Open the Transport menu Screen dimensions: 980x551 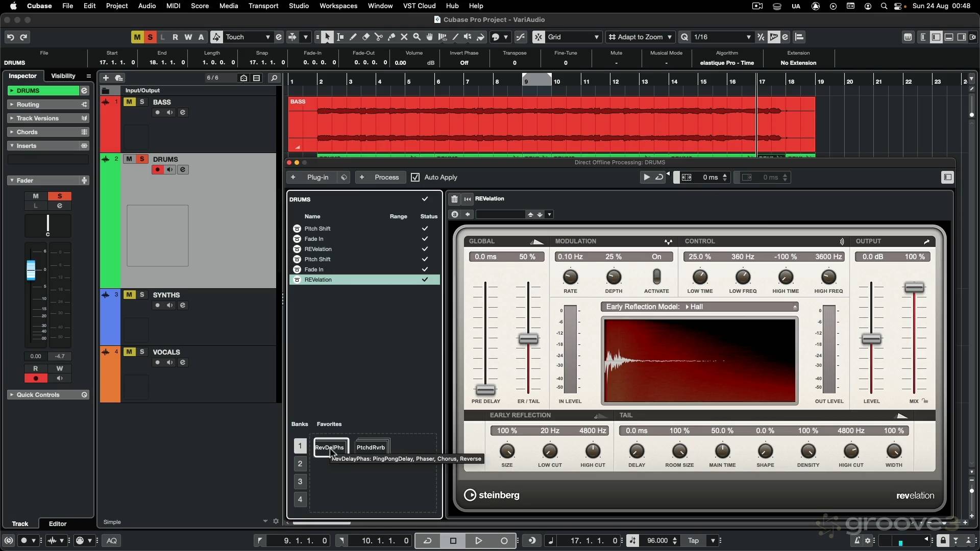pyautogui.click(x=263, y=6)
